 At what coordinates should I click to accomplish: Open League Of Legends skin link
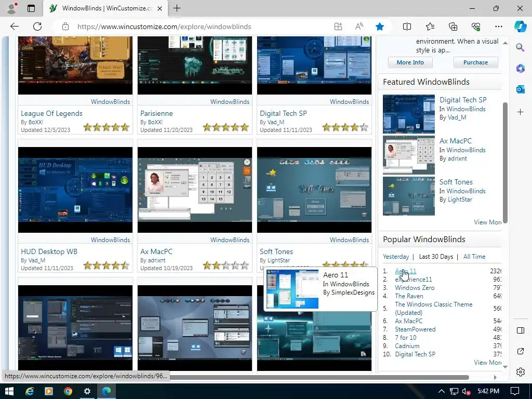coord(51,113)
